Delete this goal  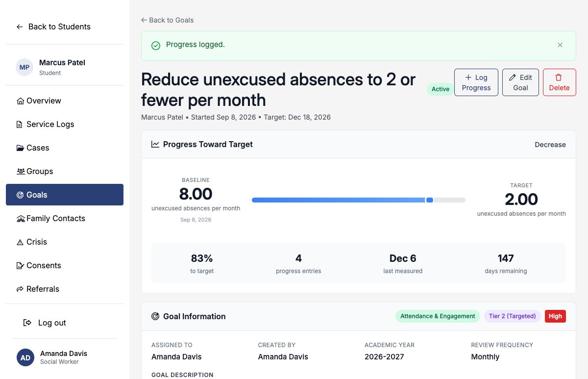[x=560, y=82]
